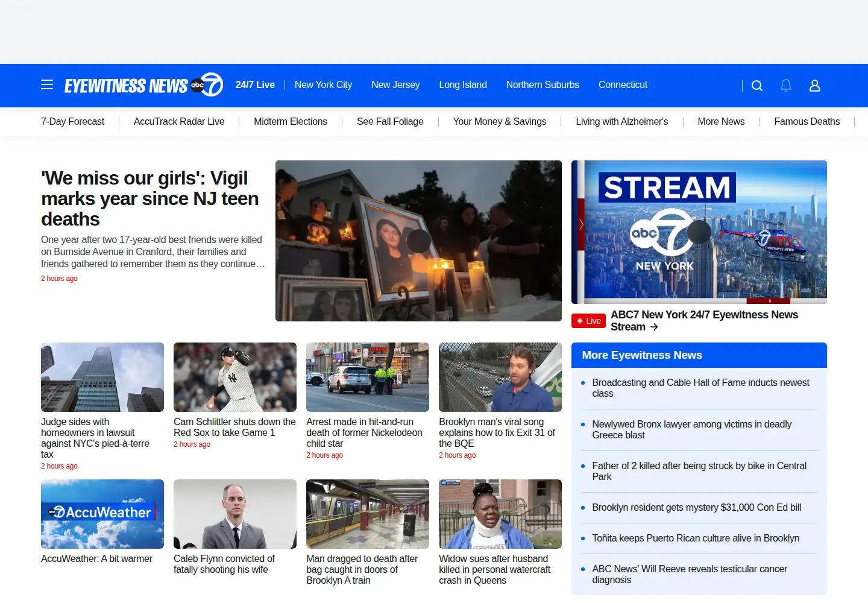Open the search magnifier icon

pyautogui.click(x=757, y=86)
